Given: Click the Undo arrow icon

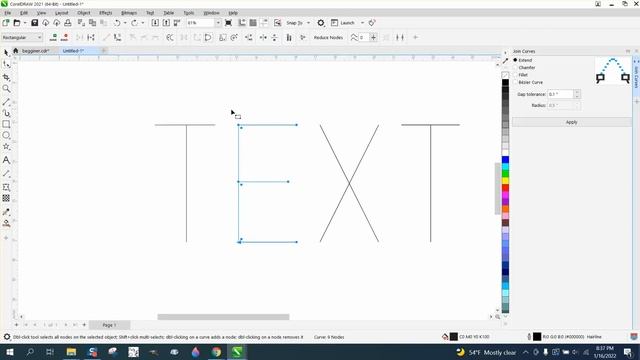Looking at the screenshot, I should pos(117,23).
